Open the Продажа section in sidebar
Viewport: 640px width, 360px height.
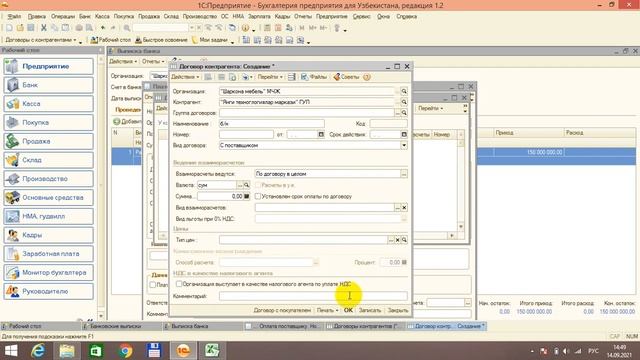click(49, 141)
